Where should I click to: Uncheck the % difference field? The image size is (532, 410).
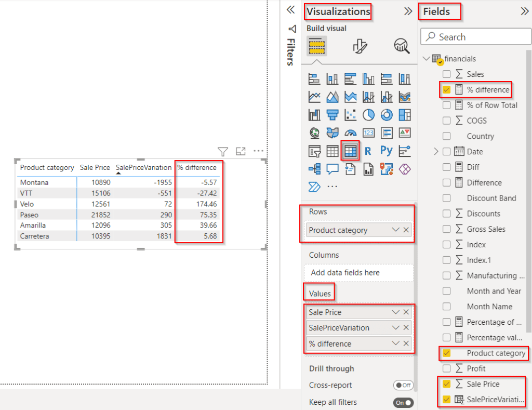pos(446,89)
